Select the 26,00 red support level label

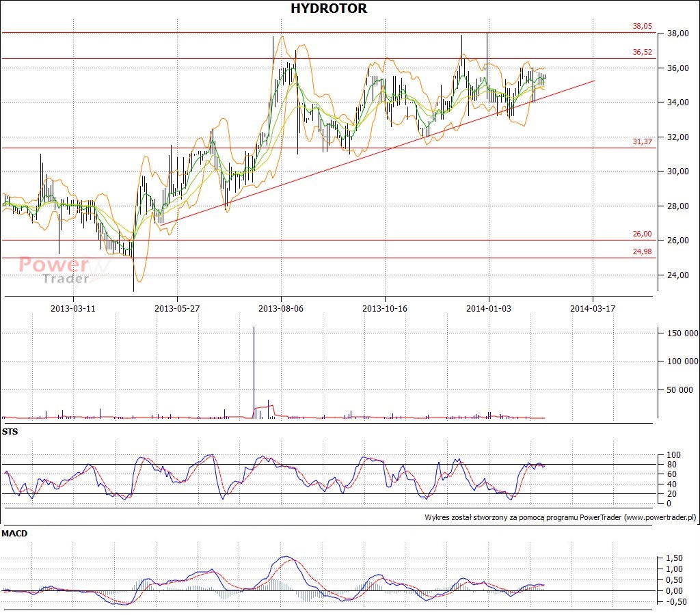642,234
